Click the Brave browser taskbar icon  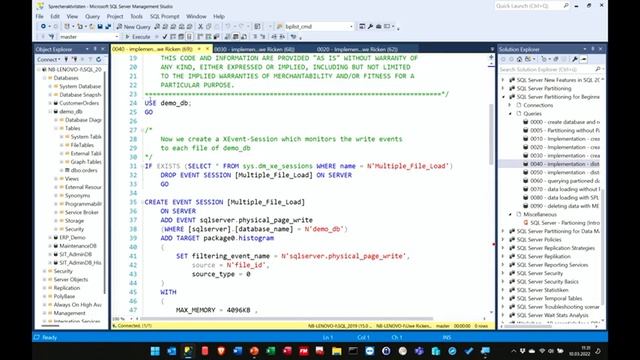[221, 351]
